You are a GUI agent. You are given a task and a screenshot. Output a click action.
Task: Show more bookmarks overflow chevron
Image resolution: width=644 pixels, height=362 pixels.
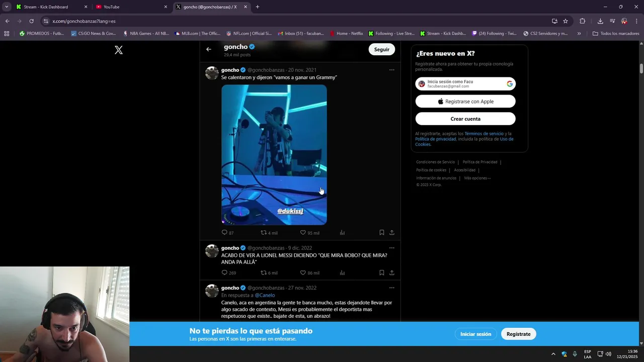(x=579, y=34)
